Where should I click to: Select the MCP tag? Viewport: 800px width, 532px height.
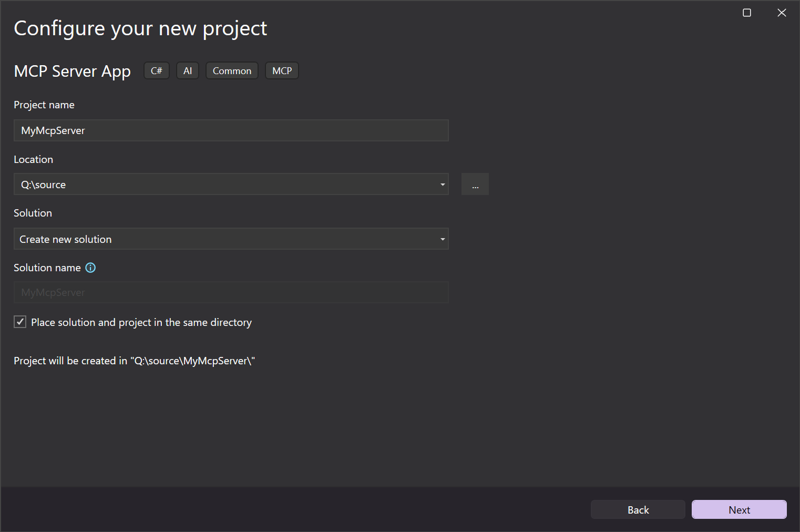[282, 70]
